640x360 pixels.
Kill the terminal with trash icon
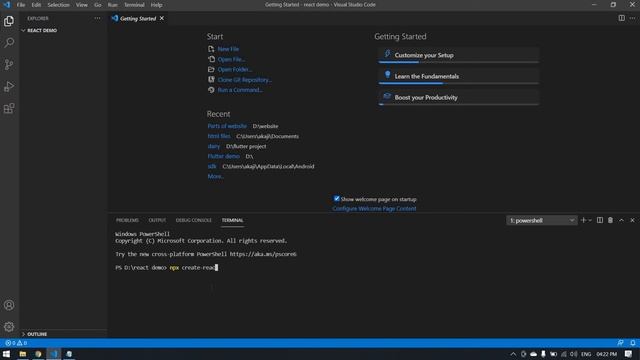610,220
